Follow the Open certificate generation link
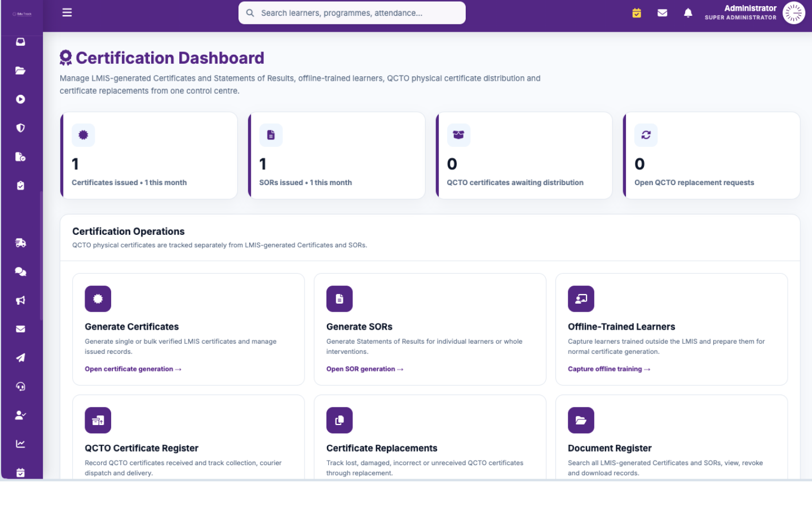 click(133, 369)
